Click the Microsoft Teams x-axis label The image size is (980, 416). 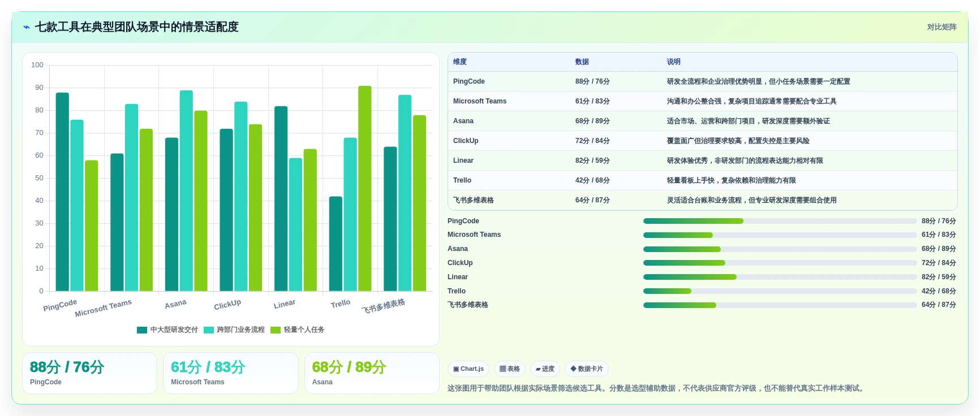104,308
